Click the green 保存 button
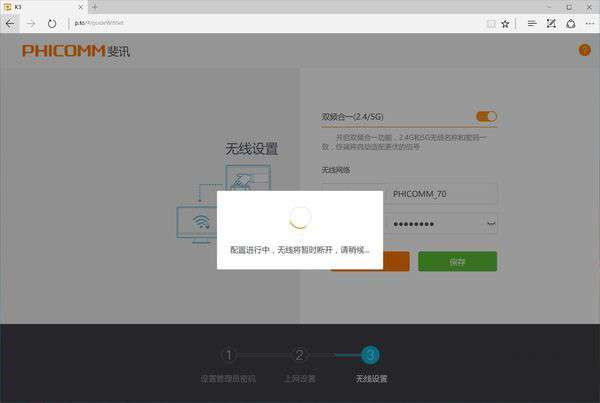This screenshot has height=403, width=600. point(457,261)
